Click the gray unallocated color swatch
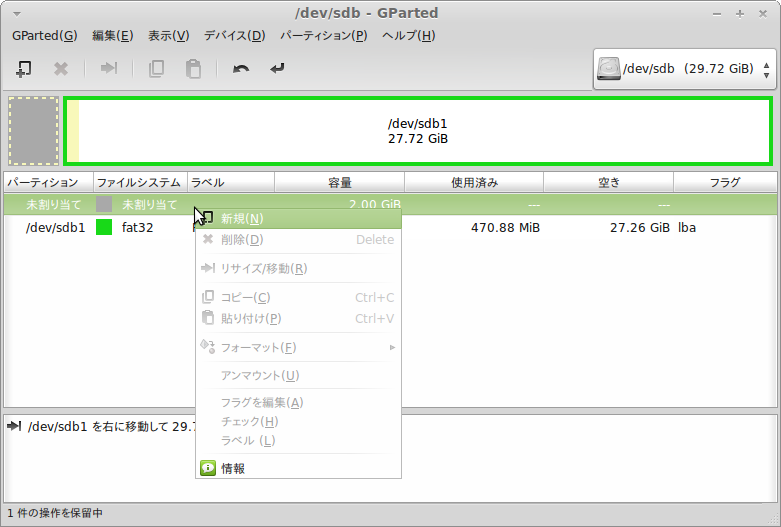781x527 pixels. 104,204
